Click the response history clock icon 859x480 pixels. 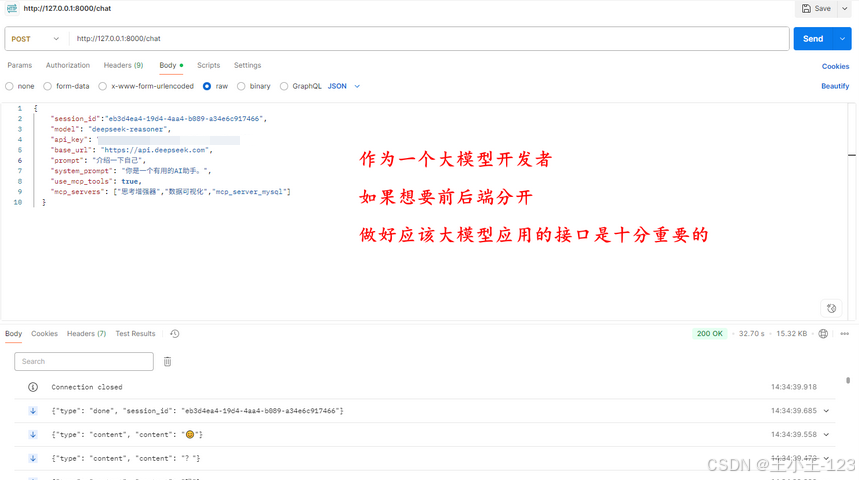coord(175,334)
